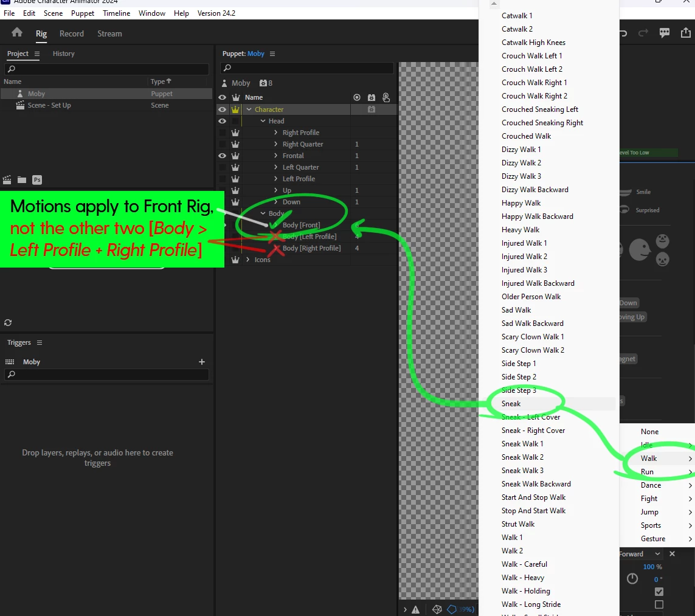Viewport: 695px width, 616px height.
Task: Open the Project panel hamburger menu
Action: tap(37, 54)
